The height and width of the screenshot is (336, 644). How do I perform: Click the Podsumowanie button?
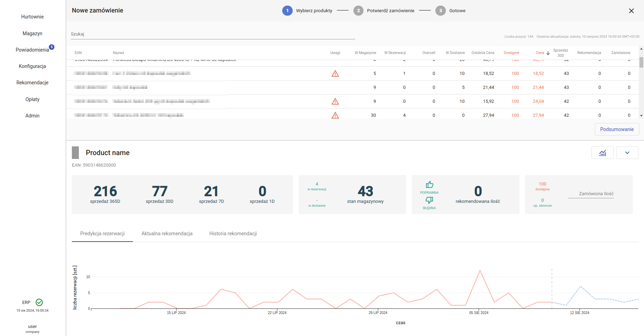617,129
